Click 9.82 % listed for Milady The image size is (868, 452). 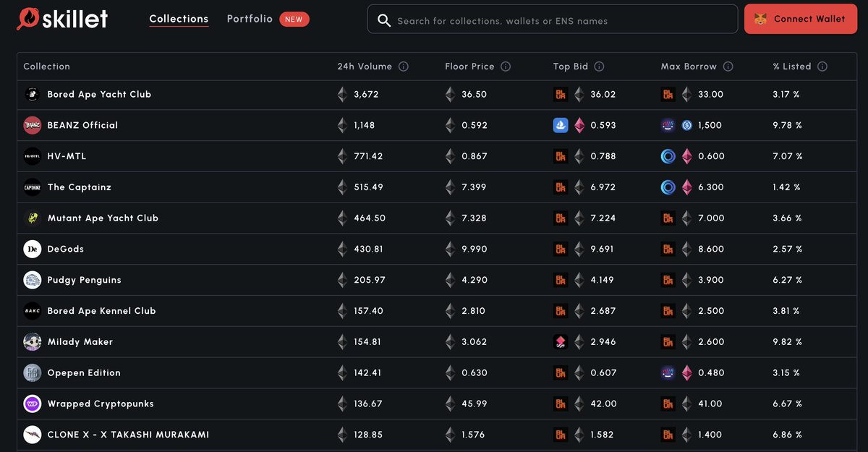click(788, 342)
